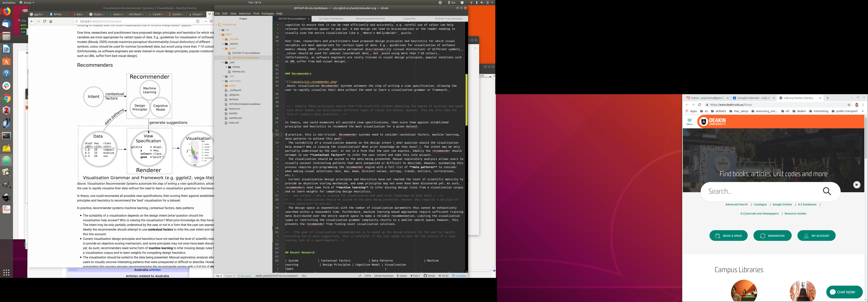Open Chrome three-dot menu

tap(863, 105)
